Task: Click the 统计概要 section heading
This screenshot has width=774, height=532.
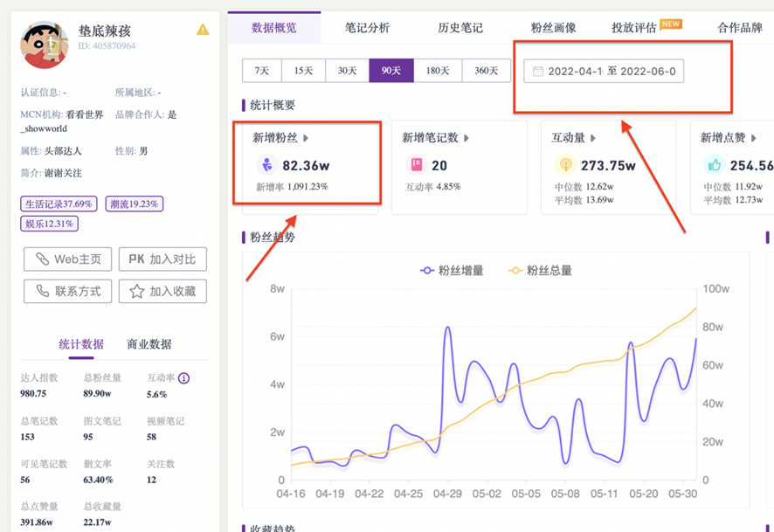Action: tap(273, 105)
